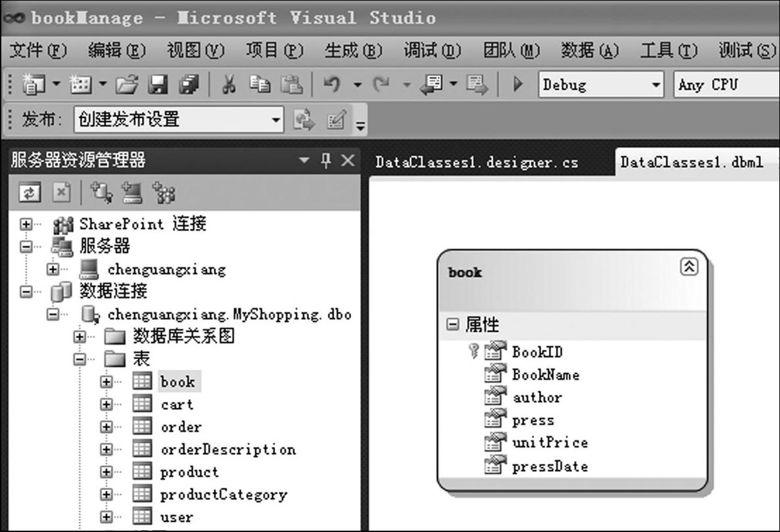Click the Undo arrow icon
The height and width of the screenshot is (532, 780).
[332, 84]
